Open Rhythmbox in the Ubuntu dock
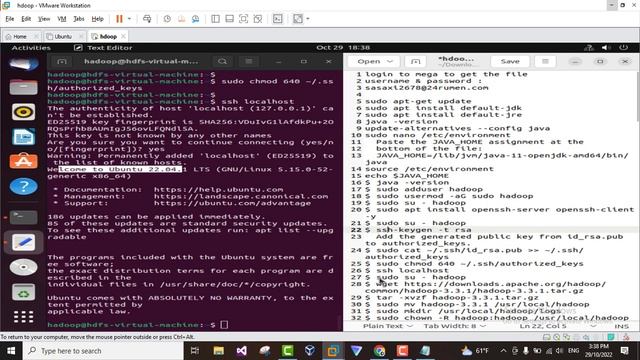This screenshot has width=640, height=360. tap(23, 112)
